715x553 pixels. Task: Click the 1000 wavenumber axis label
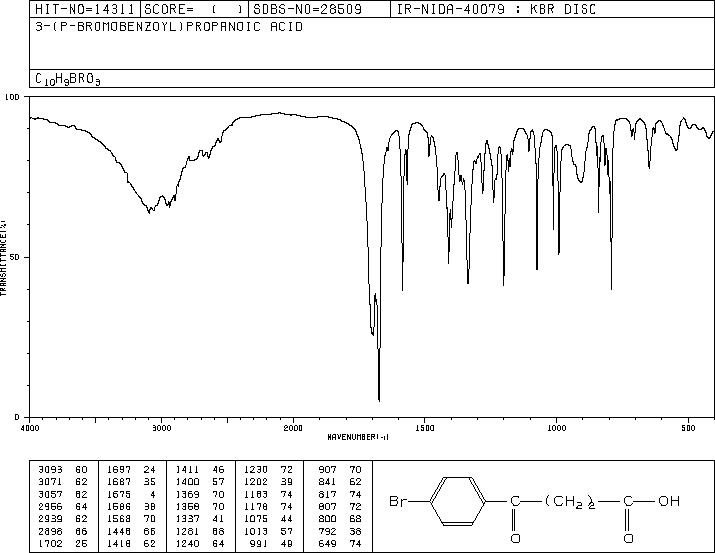[556, 428]
